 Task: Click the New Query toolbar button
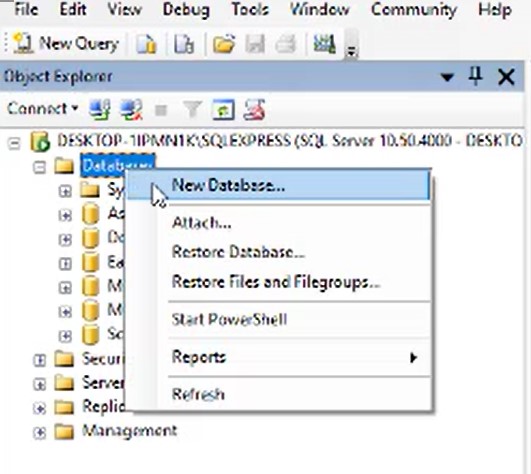tap(66, 43)
